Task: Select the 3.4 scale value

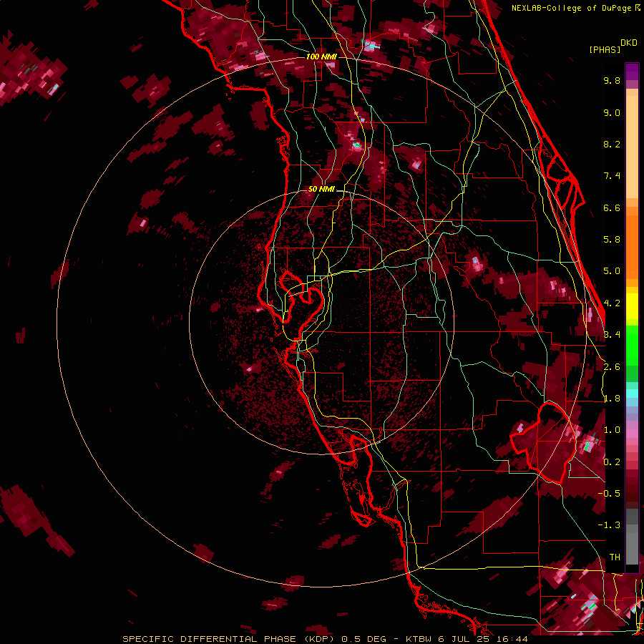Action: coord(612,335)
